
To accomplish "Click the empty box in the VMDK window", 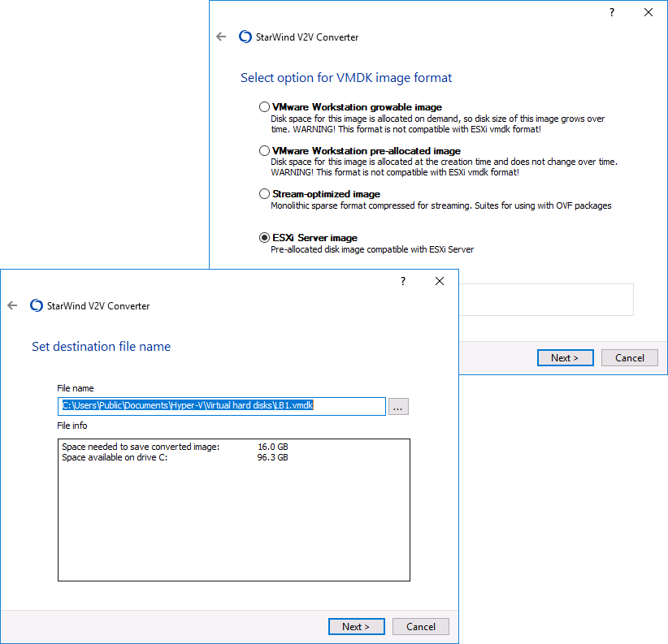I will 546,300.
